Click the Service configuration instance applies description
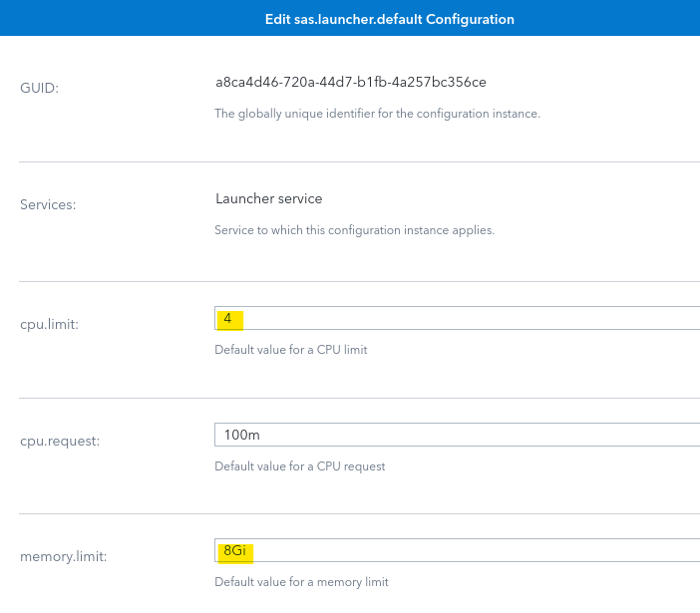The width and height of the screenshot is (700, 613). (354, 230)
